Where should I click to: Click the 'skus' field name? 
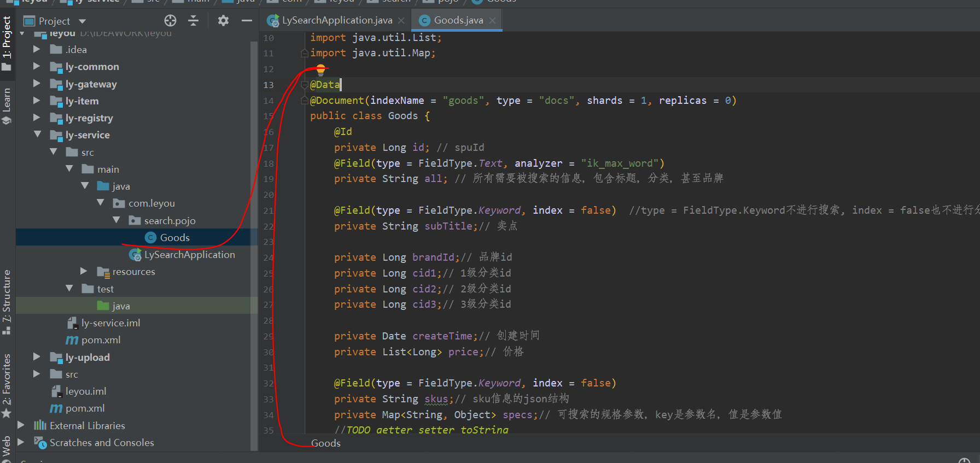click(436, 399)
